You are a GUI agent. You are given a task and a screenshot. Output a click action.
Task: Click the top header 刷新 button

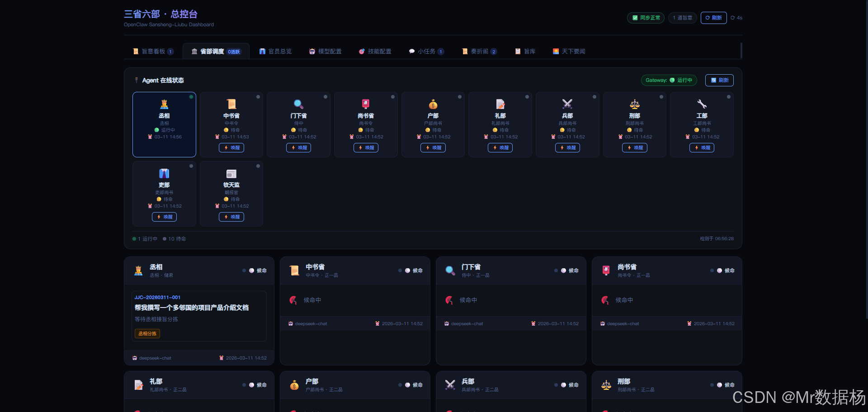click(713, 18)
